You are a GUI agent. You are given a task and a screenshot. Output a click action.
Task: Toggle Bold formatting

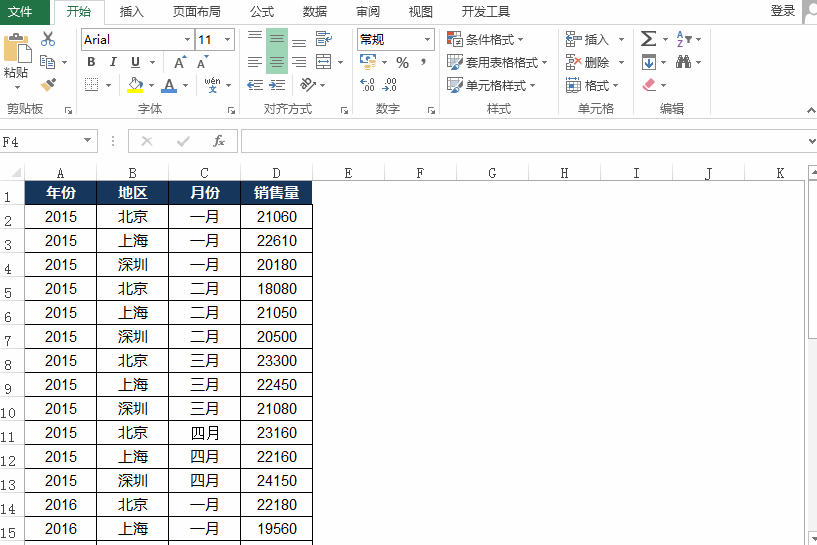coord(91,62)
